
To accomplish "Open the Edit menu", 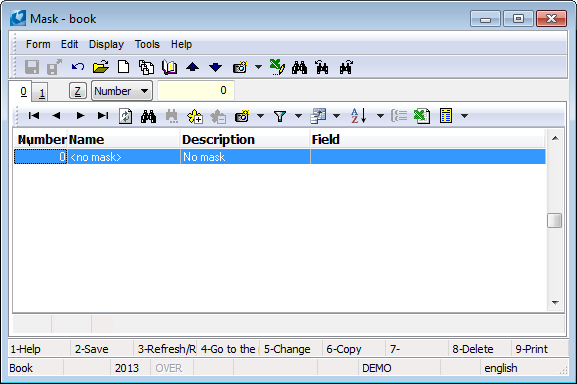I will click(x=69, y=44).
